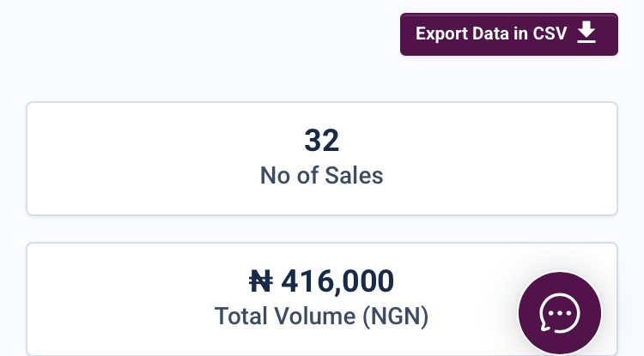Click the Naira currency symbol
Image resolution: width=644 pixels, height=356 pixels.
tap(261, 281)
